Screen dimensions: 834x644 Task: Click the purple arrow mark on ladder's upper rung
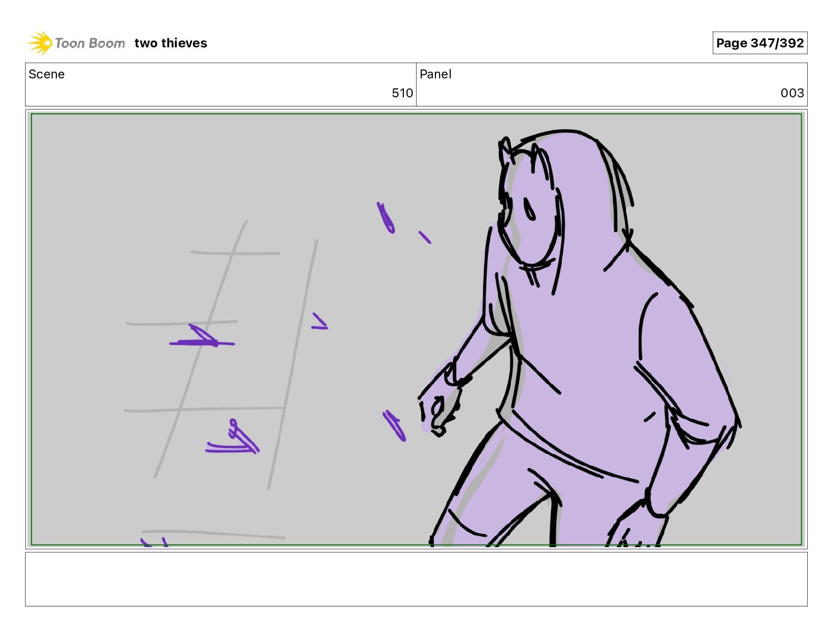click(x=202, y=337)
